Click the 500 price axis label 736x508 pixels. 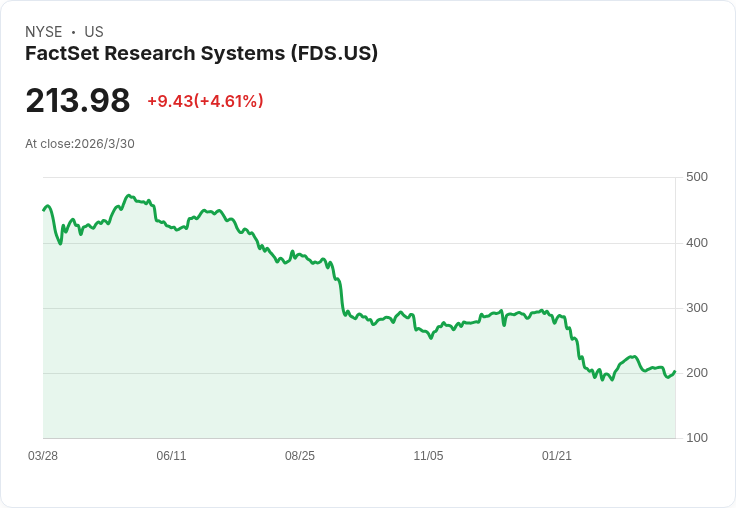coord(697,177)
